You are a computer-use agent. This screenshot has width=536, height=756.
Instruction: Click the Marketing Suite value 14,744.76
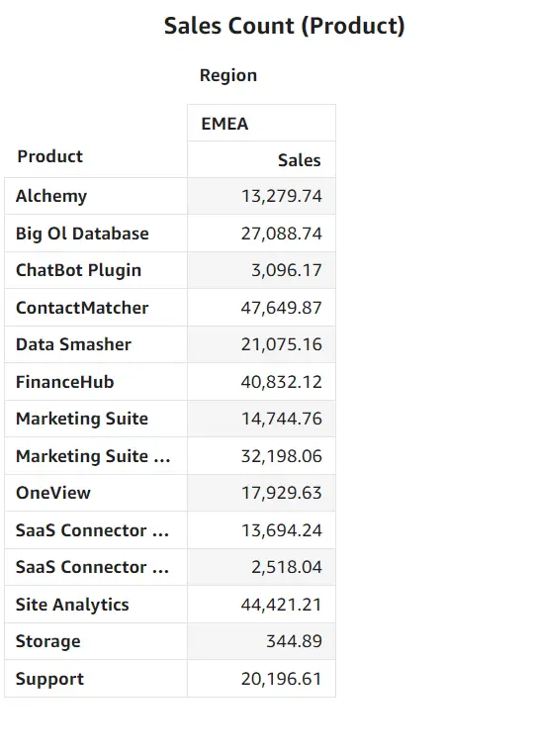[282, 419]
